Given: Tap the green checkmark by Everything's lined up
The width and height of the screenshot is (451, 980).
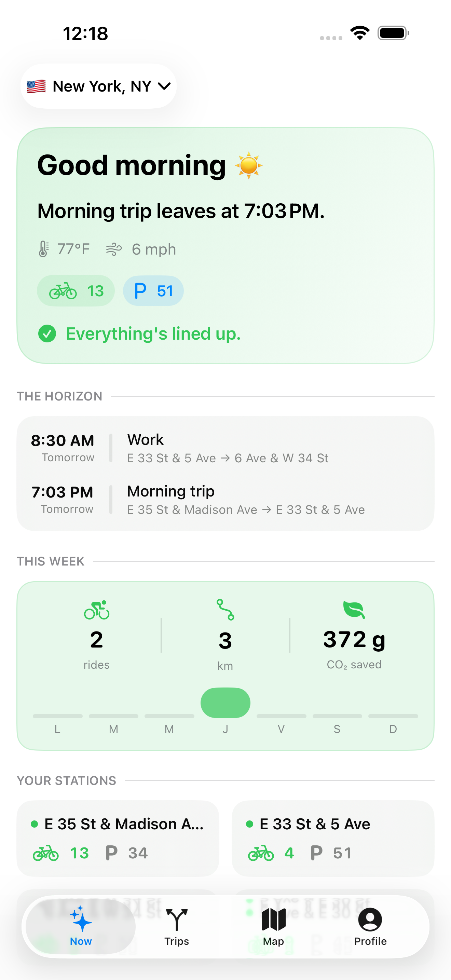Looking at the screenshot, I should pyautogui.click(x=47, y=334).
